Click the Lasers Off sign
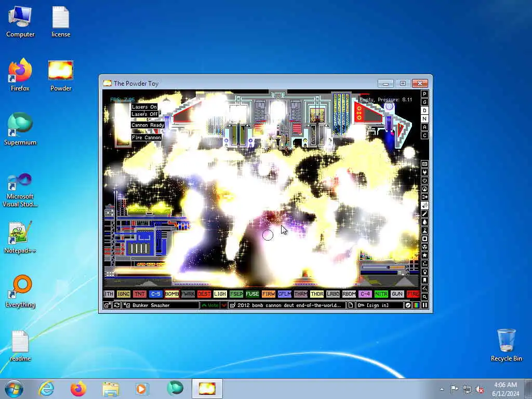The image size is (532, 399). pyautogui.click(x=145, y=114)
